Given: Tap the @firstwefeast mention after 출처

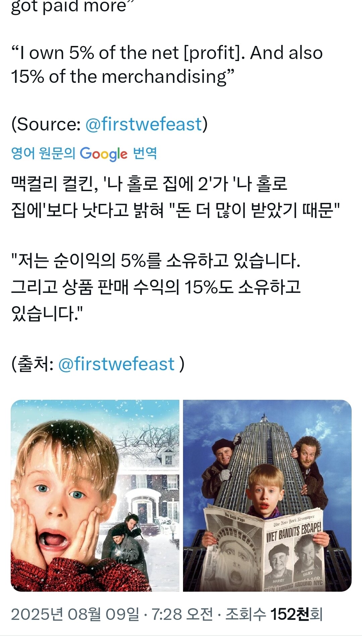Looking at the screenshot, I should pyautogui.click(x=117, y=364).
